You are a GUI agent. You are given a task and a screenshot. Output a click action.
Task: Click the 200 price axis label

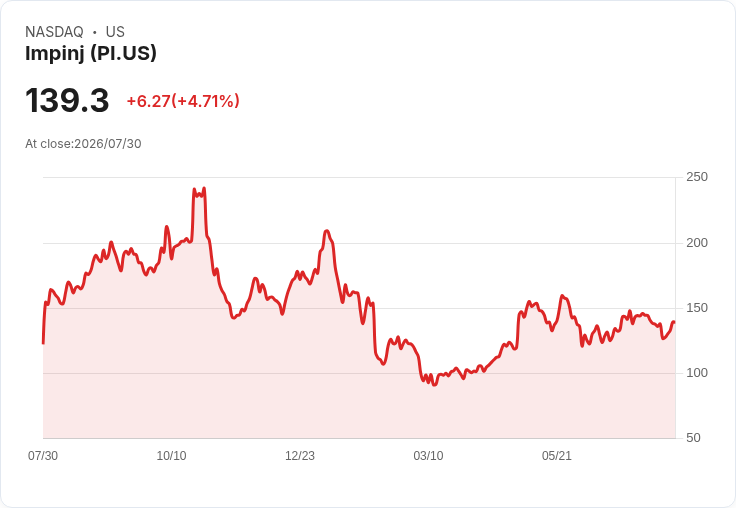click(697, 243)
